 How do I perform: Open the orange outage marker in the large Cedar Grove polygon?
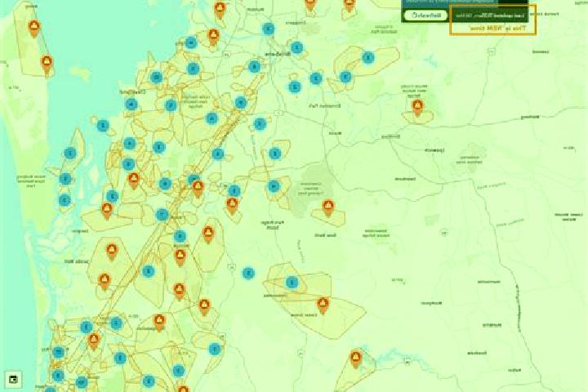coord(323,305)
